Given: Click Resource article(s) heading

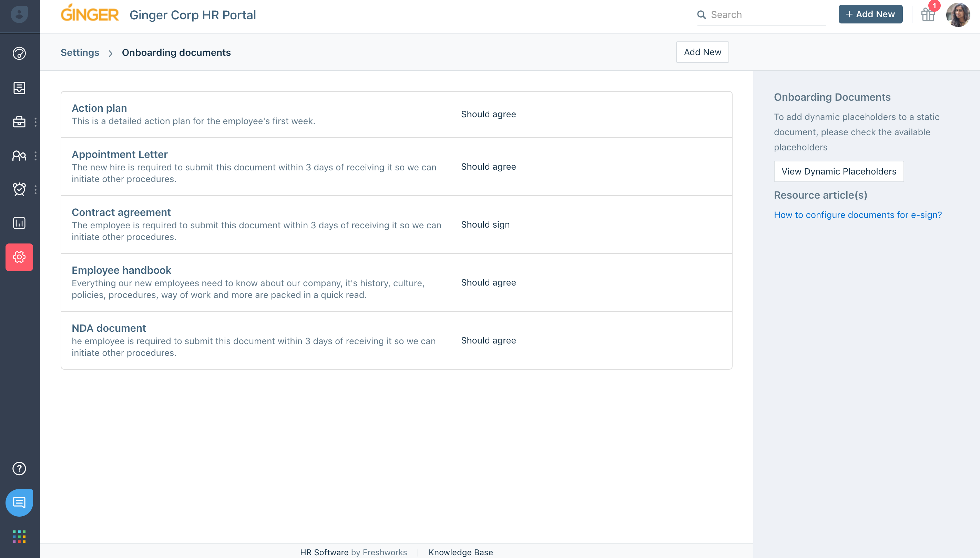Looking at the screenshot, I should point(820,195).
